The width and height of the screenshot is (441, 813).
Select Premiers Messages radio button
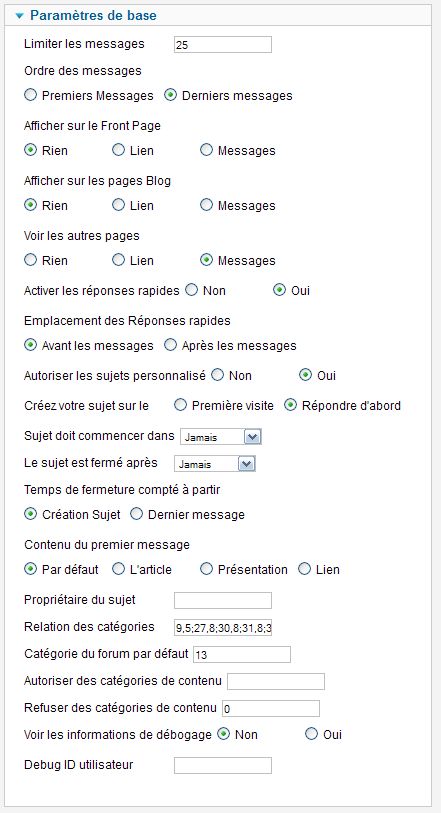point(31,95)
